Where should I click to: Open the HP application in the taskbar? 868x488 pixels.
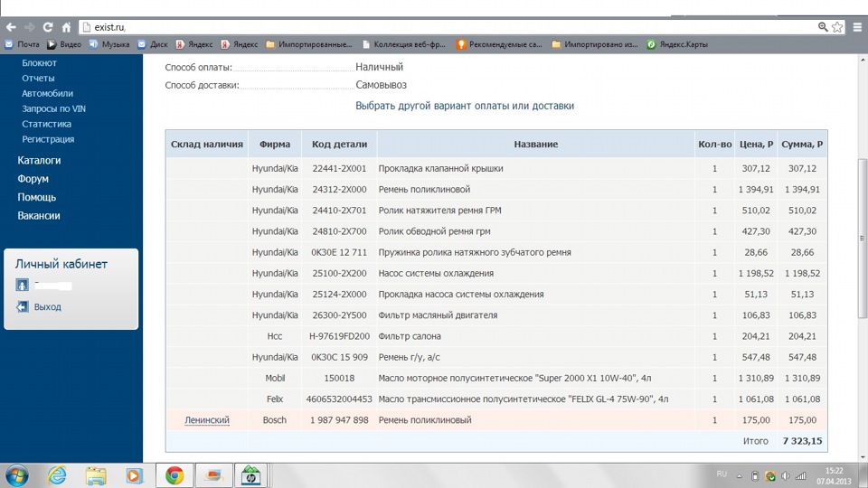[x=250, y=475]
